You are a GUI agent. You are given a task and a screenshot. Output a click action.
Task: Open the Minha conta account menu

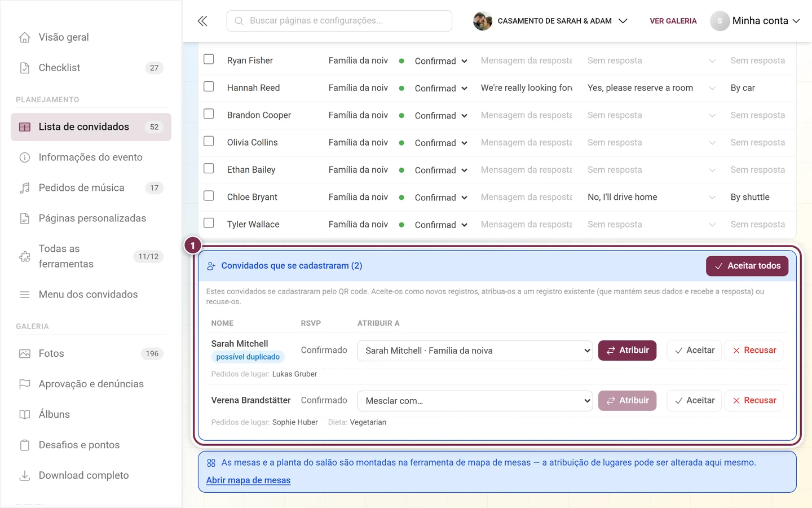(x=755, y=21)
